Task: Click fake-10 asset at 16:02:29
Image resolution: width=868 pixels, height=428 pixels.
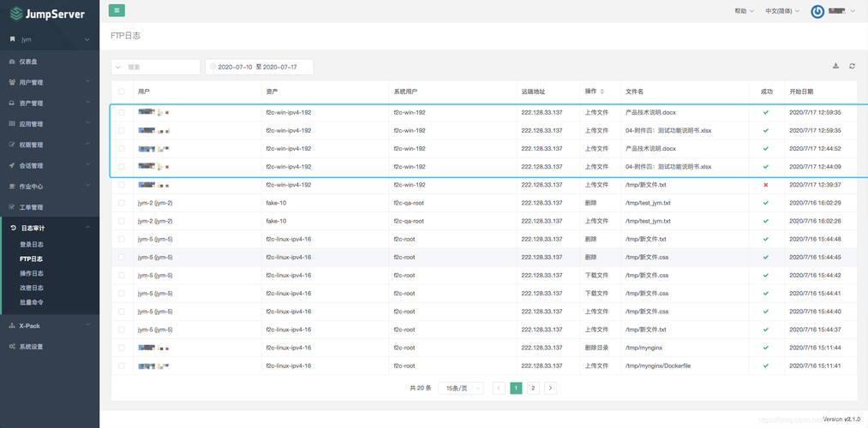Action: (276, 203)
